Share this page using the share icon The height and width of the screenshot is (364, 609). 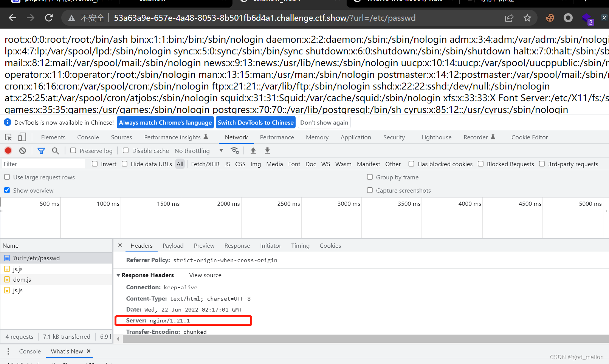click(509, 18)
